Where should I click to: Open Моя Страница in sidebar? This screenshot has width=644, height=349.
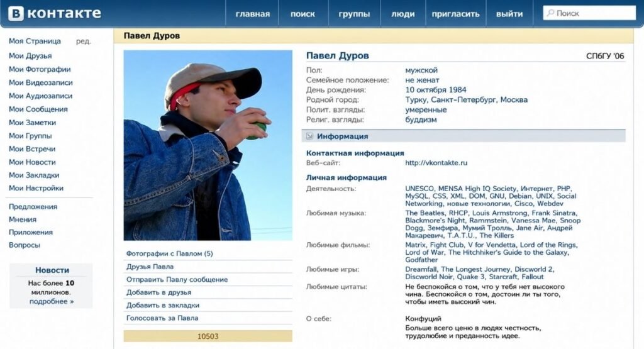point(35,41)
